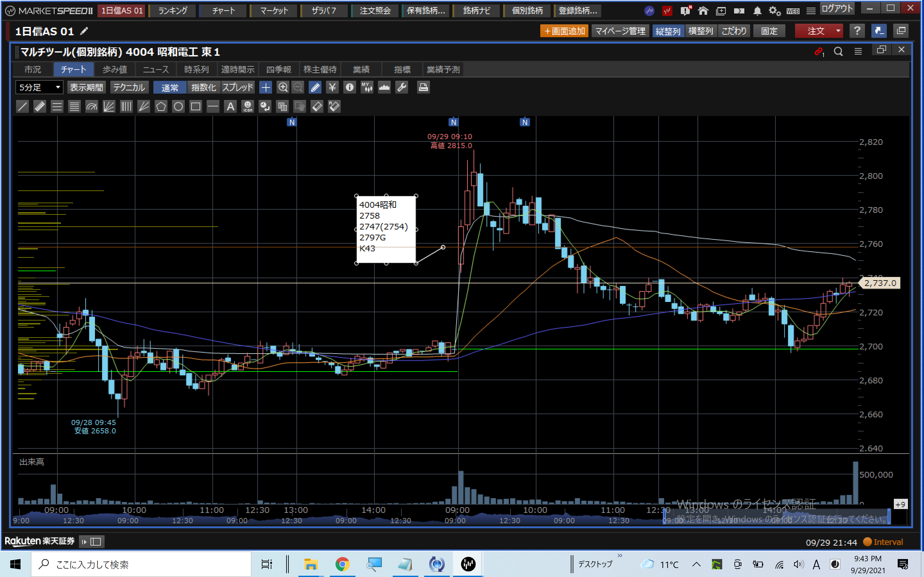Toggle the crosshair plus button
This screenshot has width=924, height=577.
[x=265, y=88]
